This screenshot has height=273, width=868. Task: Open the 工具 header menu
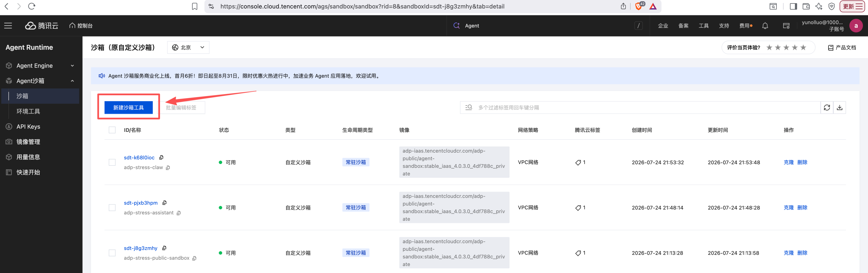(704, 26)
